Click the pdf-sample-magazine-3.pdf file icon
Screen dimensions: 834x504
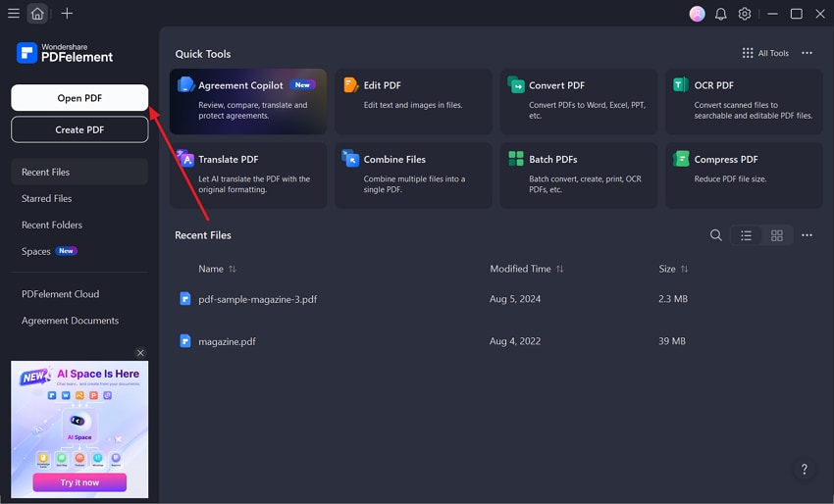185,299
